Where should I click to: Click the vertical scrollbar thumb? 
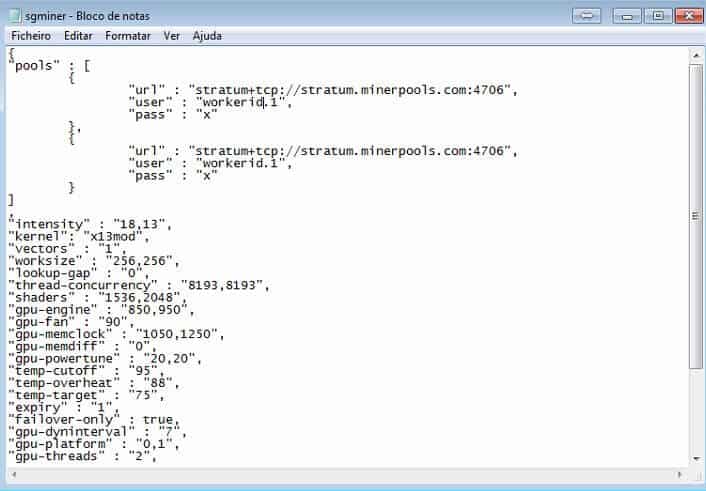[x=696, y=216]
